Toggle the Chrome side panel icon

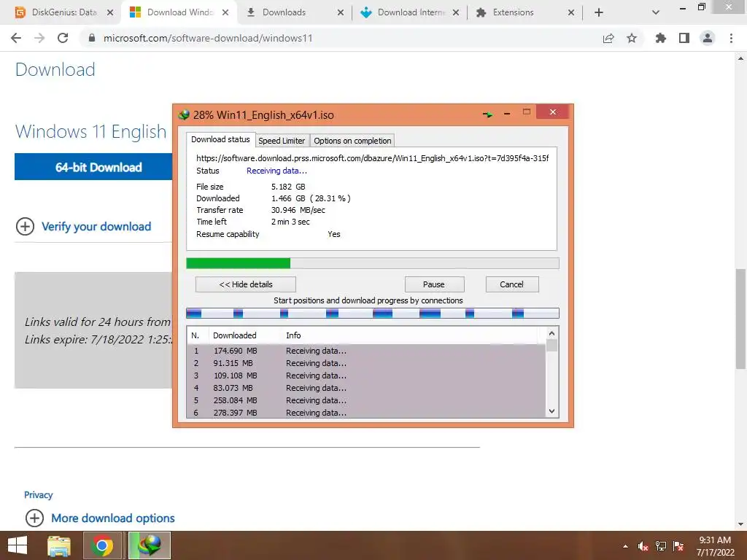pyautogui.click(x=684, y=38)
